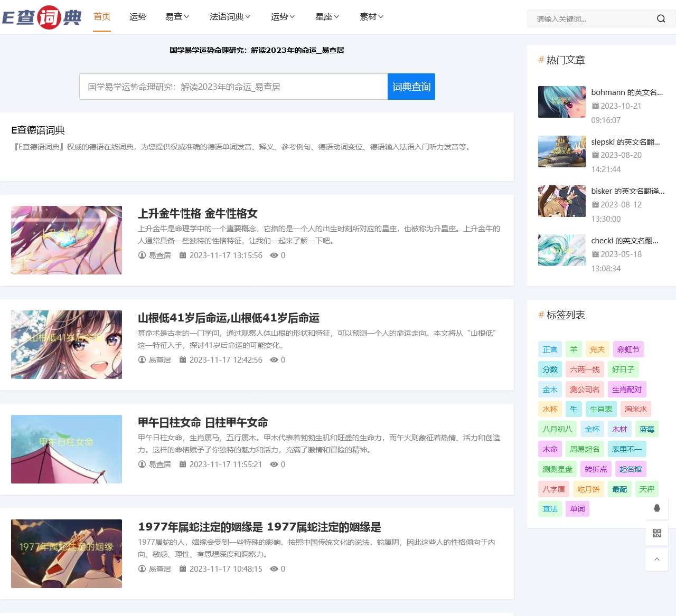This screenshot has height=616, width=676.
Task: Click calendar icon on 甲午日柱女命 article
Action: point(183,465)
